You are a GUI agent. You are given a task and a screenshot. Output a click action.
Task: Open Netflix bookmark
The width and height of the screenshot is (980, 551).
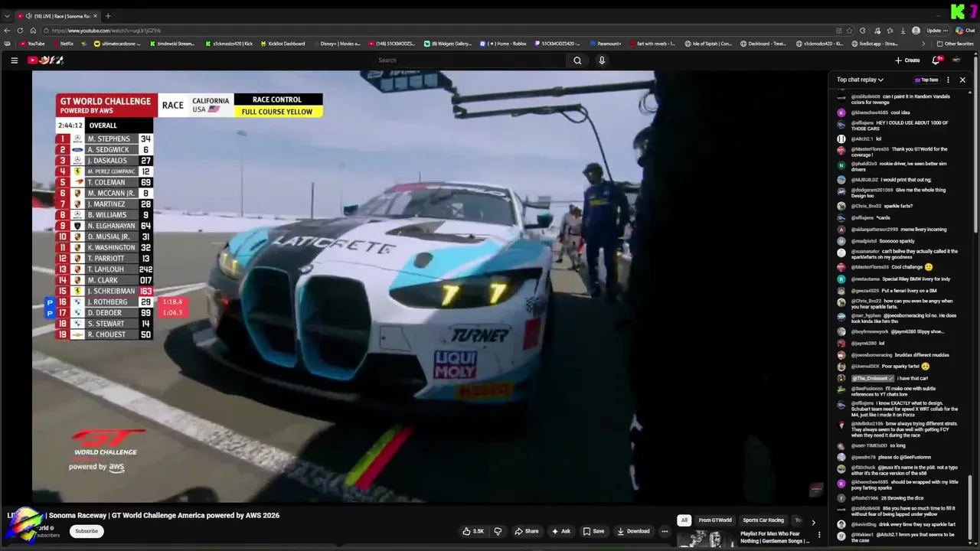pos(63,44)
